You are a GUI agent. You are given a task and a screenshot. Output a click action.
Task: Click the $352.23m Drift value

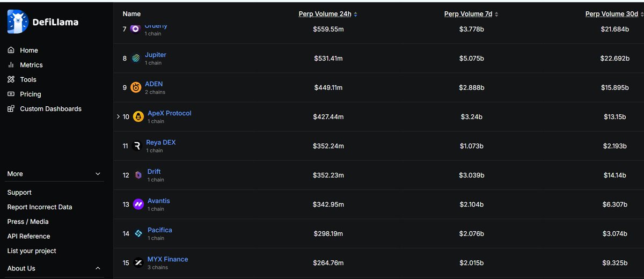328,175
